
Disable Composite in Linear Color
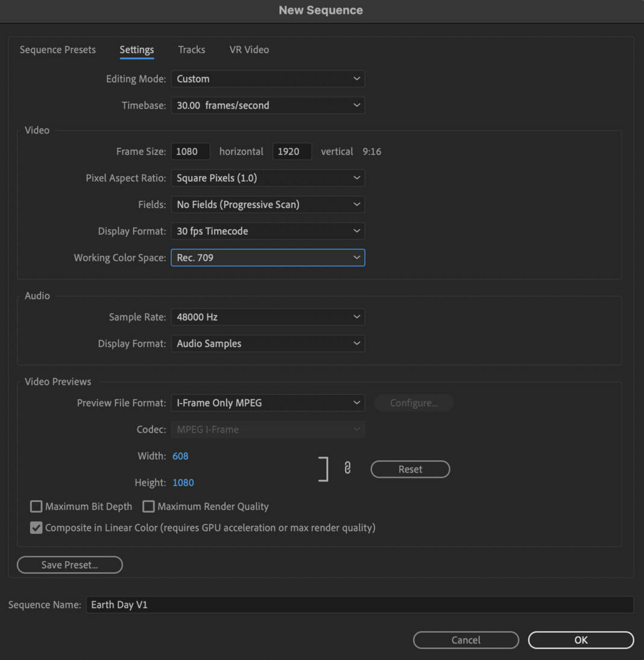(x=36, y=527)
